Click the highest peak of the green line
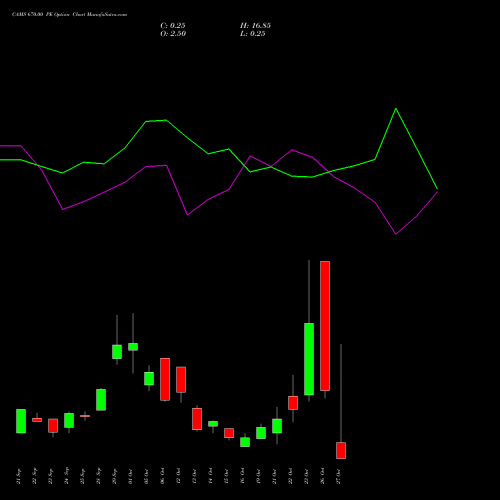 pos(396,109)
